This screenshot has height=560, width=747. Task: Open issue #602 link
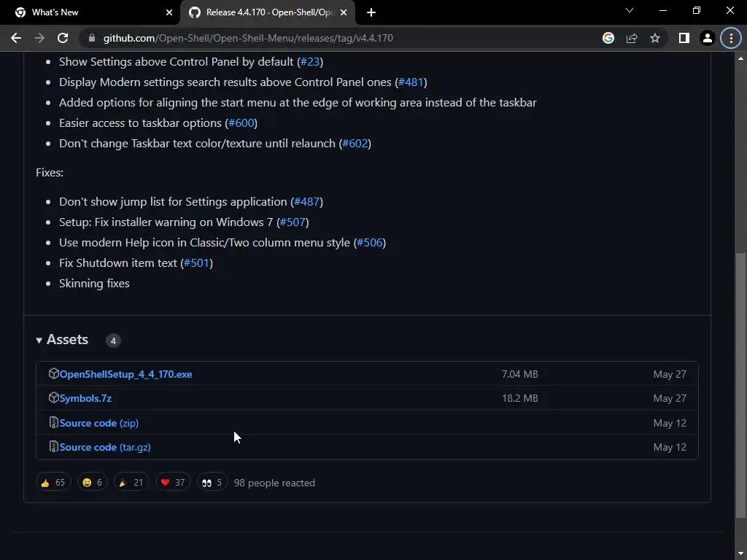point(355,144)
